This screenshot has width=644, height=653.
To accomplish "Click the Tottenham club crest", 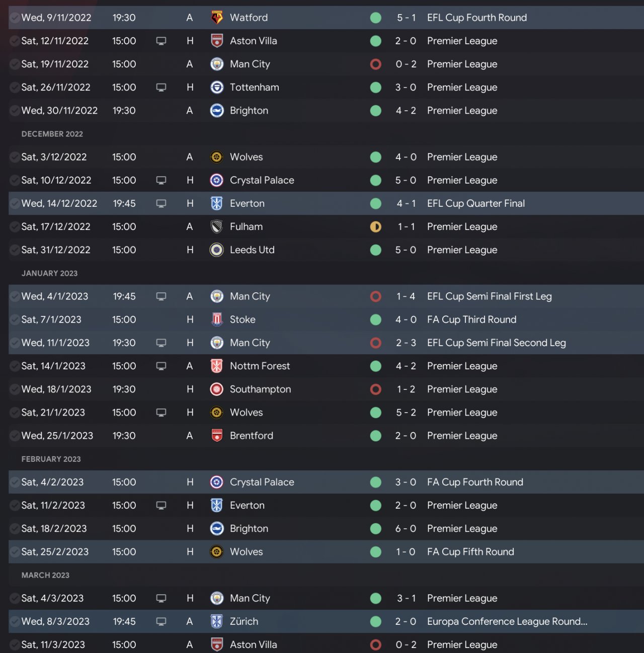I will 217,88.
